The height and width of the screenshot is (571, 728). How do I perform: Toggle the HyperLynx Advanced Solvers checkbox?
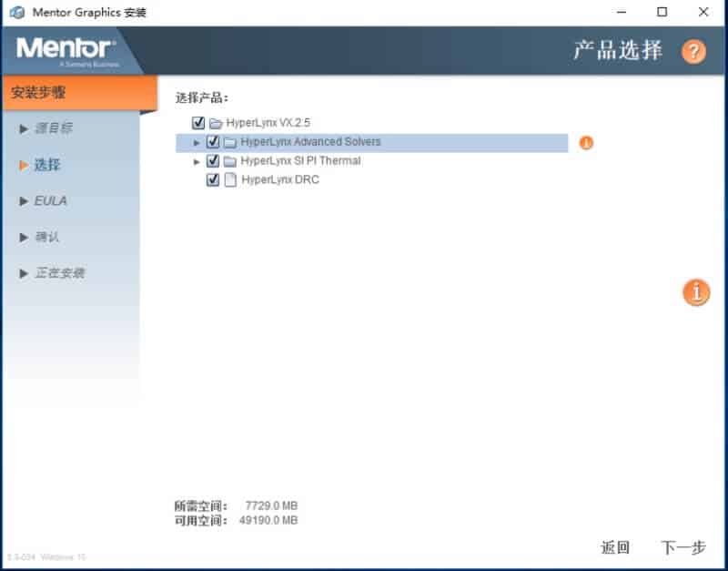(x=213, y=142)
